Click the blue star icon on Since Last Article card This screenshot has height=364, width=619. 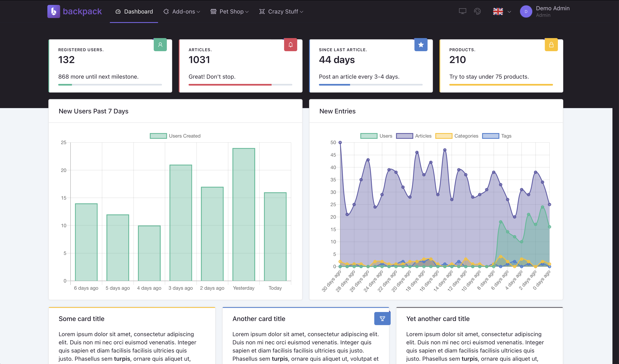click(x=421, y=45)
